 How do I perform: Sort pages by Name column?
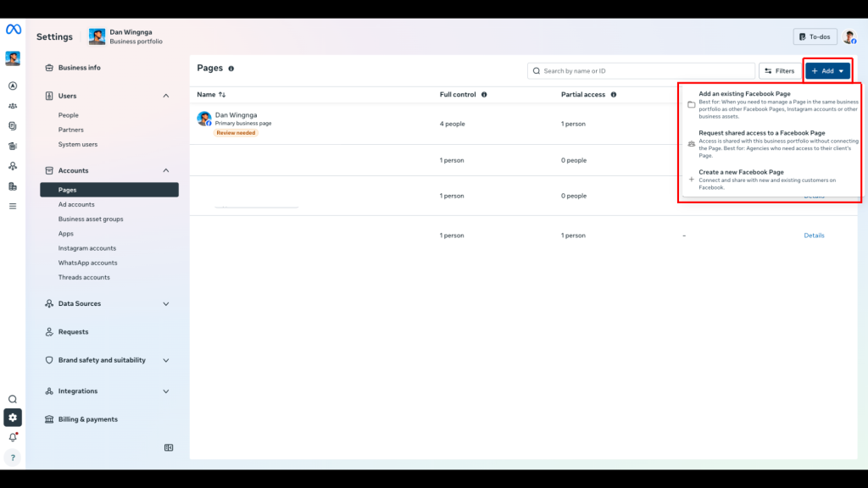coord(211,95)
